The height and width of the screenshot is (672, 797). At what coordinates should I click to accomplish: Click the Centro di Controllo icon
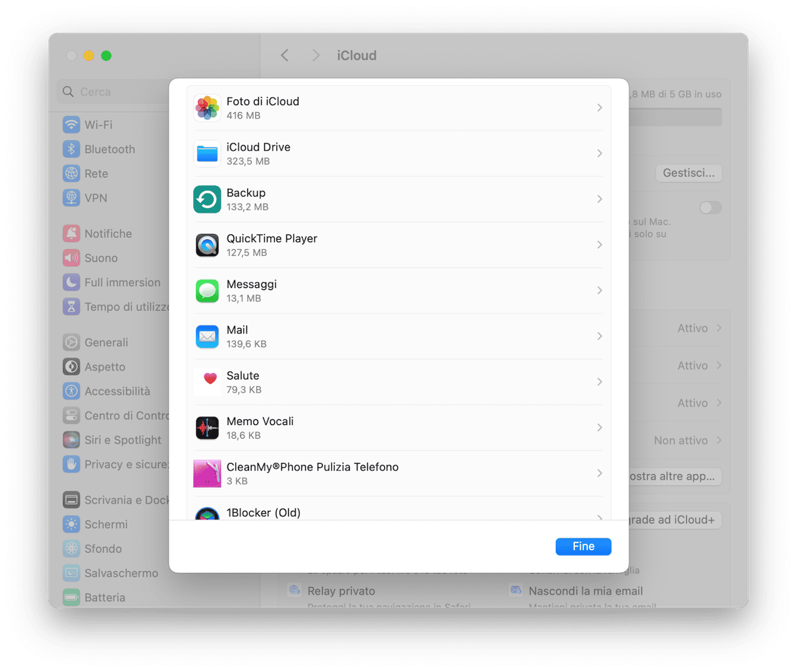[x=71, y=415]
